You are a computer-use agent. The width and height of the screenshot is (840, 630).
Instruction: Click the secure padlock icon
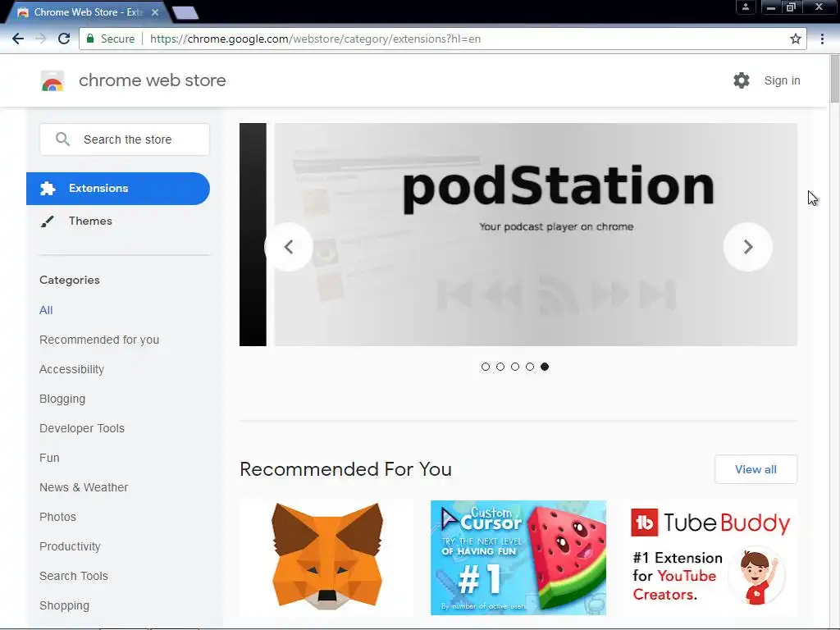coord(90,39)
